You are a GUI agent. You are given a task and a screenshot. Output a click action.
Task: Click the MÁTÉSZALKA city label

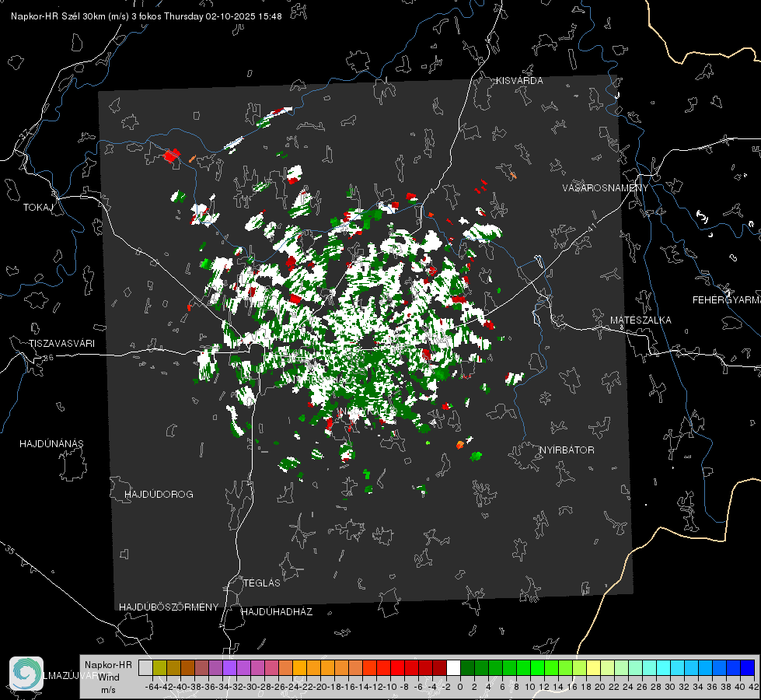(641, 320)
